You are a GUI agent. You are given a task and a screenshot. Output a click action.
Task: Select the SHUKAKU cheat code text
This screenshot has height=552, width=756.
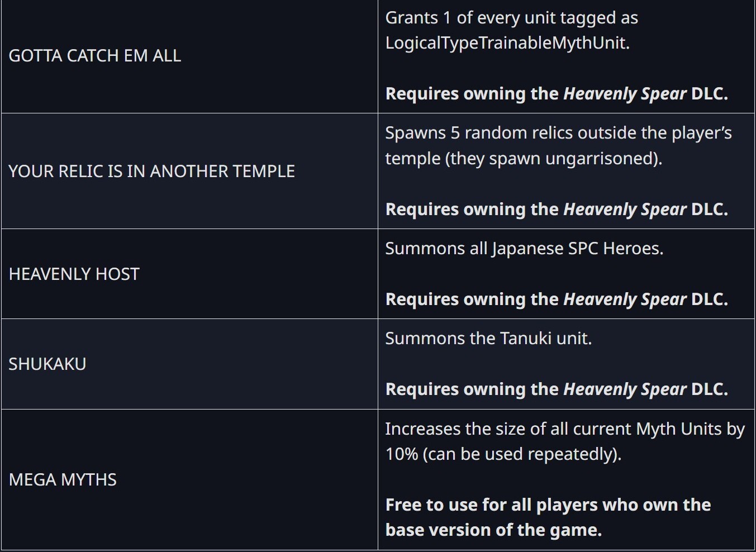coord(47,364)
